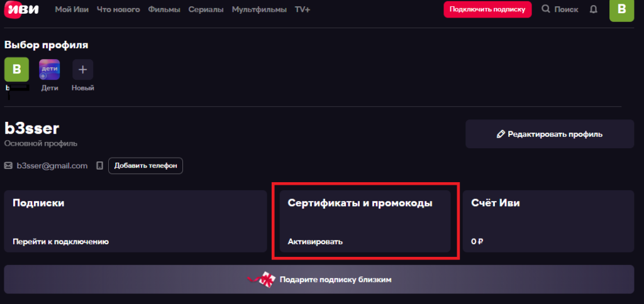Open the Мой Иви menu item
The width and height of the screenshot is (644, 304).
[x=72, y=9]
